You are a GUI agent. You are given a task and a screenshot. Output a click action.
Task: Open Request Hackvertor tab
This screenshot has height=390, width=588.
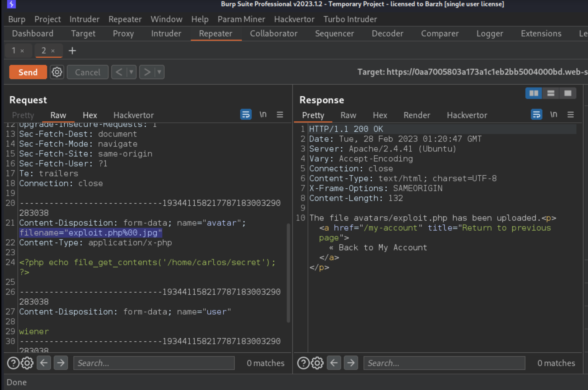[x=134, y=115]
